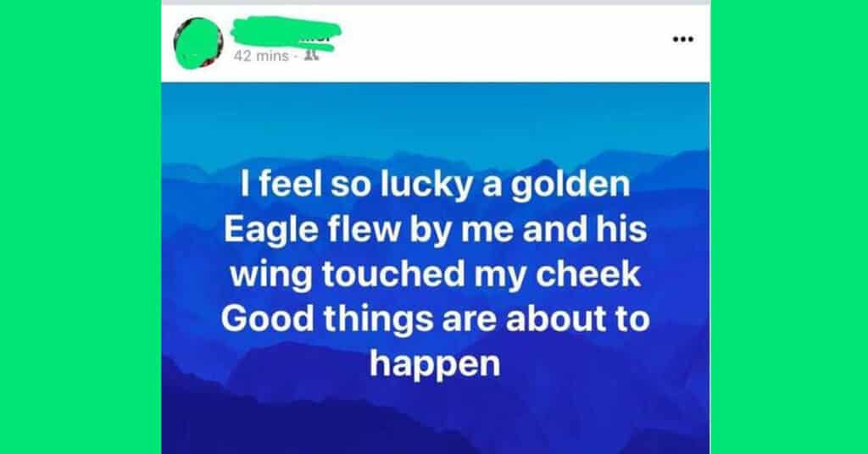Image resolution: width=868 pixels, height=454 pixels.
Task: Click the white post header beside the options dots
Action: click(x=498, y=43)
